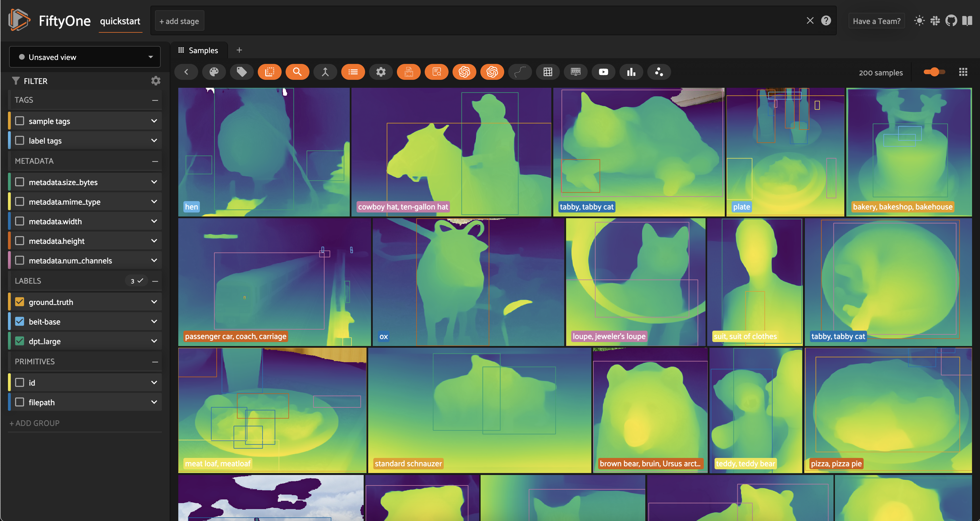
Task: Open the YouTube operator icon
Action: [x=603, y=72]
